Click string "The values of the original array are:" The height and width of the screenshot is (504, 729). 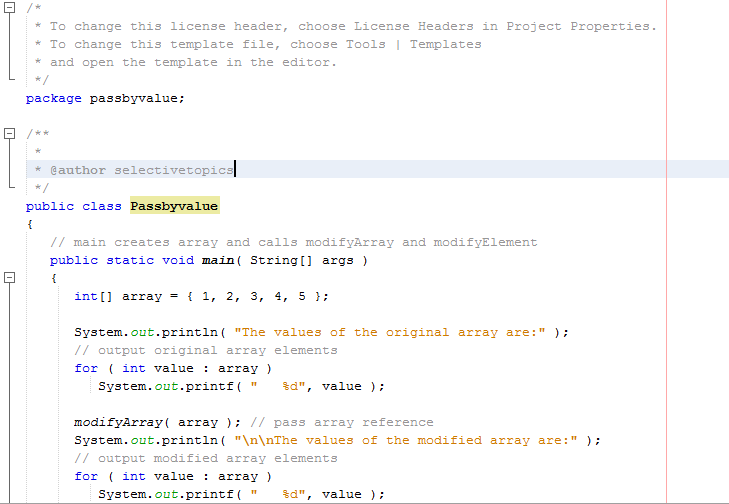click(x=390, y=332)
